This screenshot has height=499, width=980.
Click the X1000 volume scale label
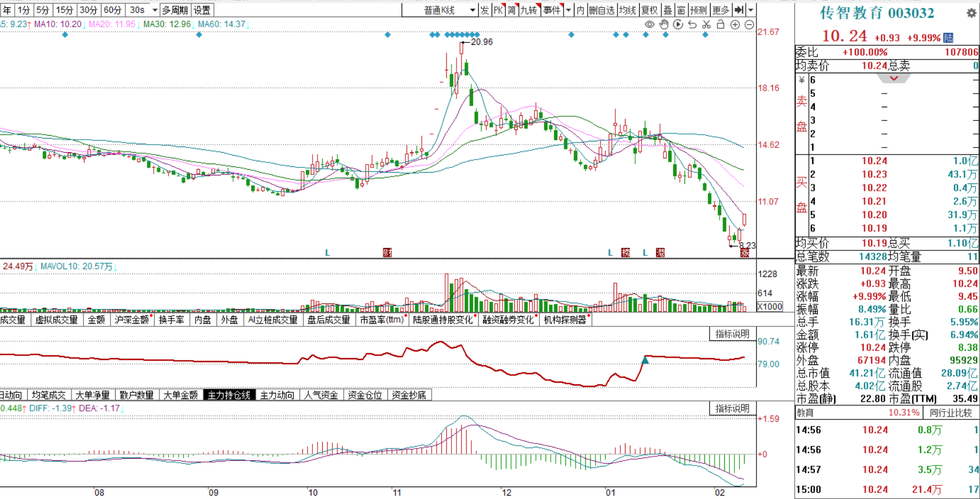click(x=770, y=307)
